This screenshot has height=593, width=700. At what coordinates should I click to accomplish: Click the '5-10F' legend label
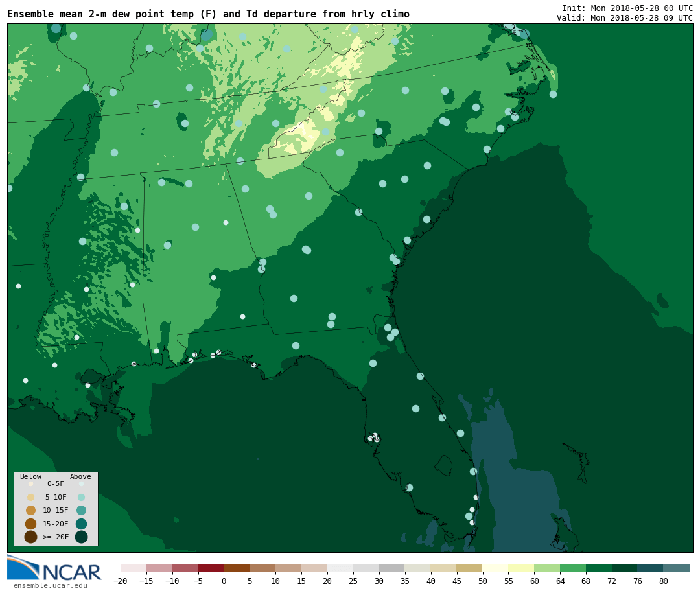(56, 497)
